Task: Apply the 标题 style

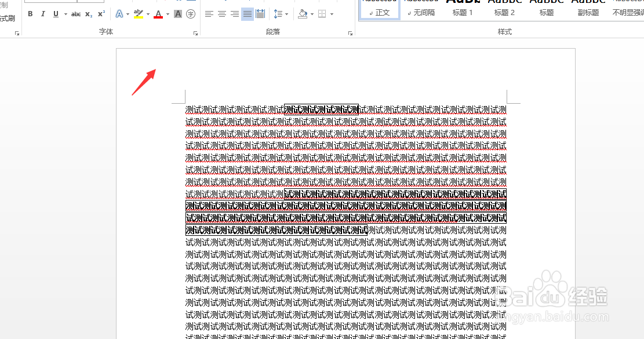Action: (546, 9)
